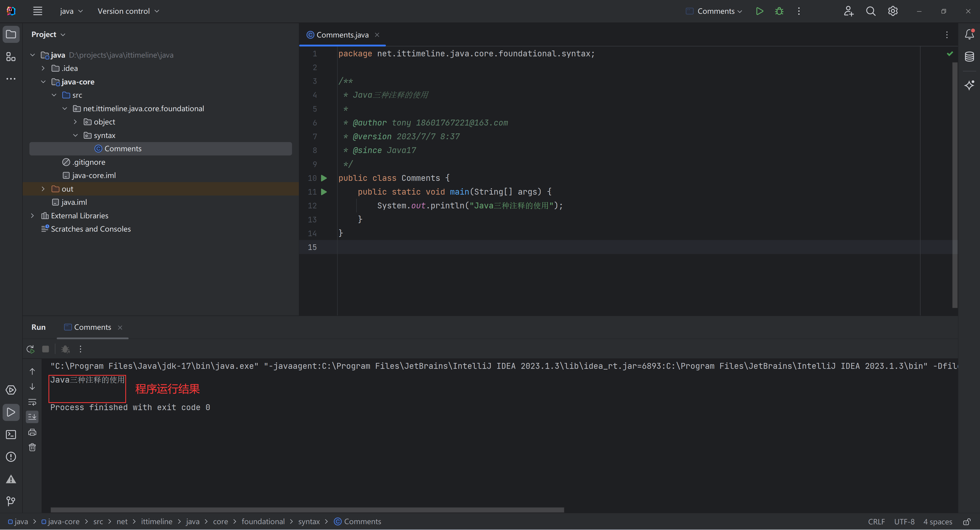Open the toolbar More Actions menu
The height and width of the screenshot is (530, 980).
pyautogui.click(x=799, y=11)
